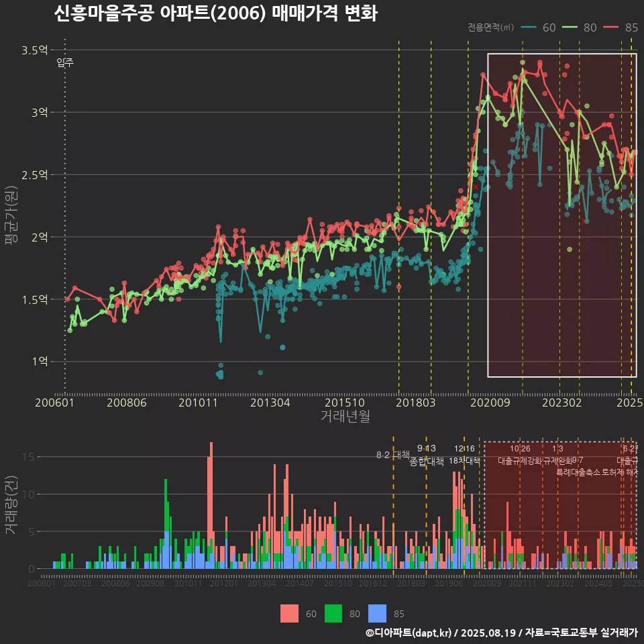Click 201612 on the volume chart x-axis
This screenshot has height=644, width=644.
(373, 583)
